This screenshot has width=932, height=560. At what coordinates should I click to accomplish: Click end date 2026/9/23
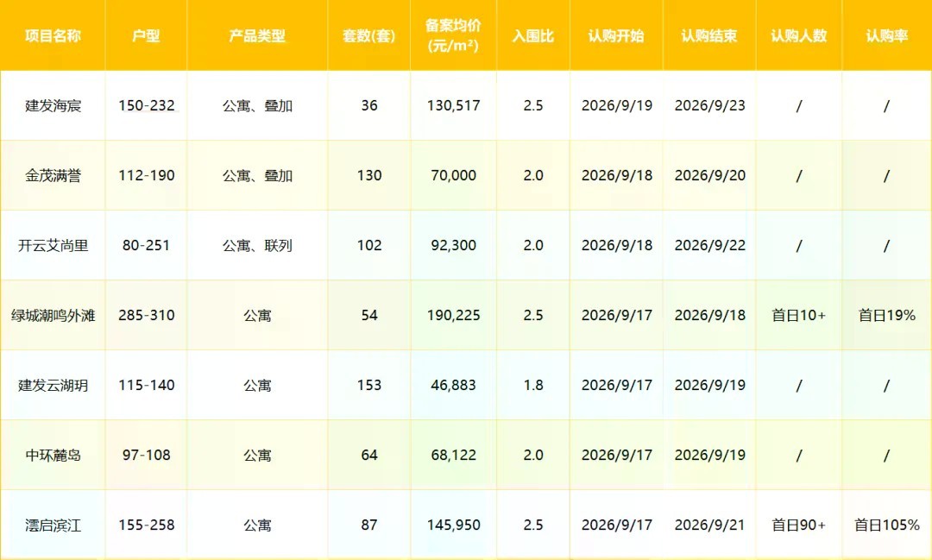click(x=709, y=106)
